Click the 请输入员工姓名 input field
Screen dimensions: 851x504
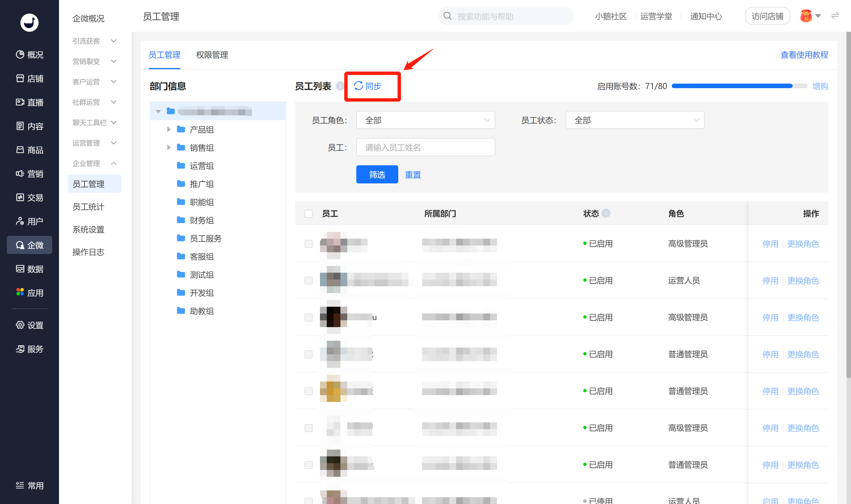pos(425,147)
